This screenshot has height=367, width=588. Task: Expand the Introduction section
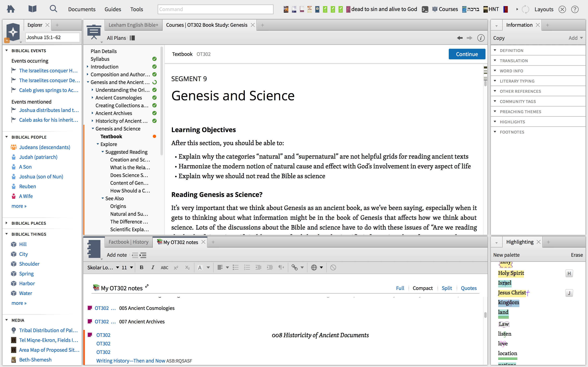[x=88, y=67]
